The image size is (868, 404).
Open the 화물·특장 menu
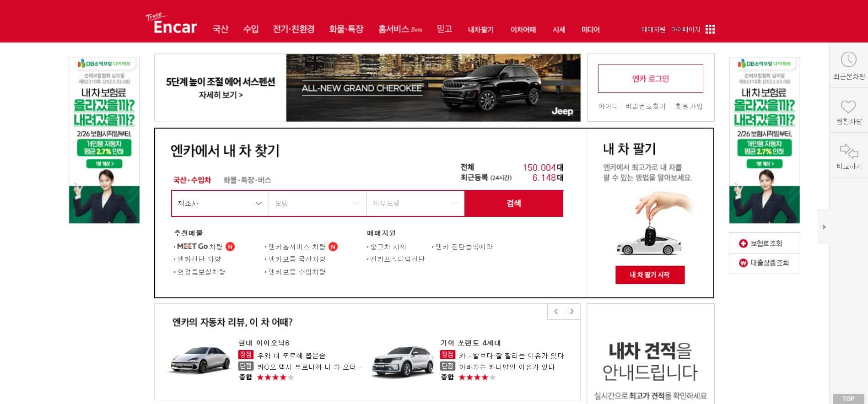(x=346, y=29)
